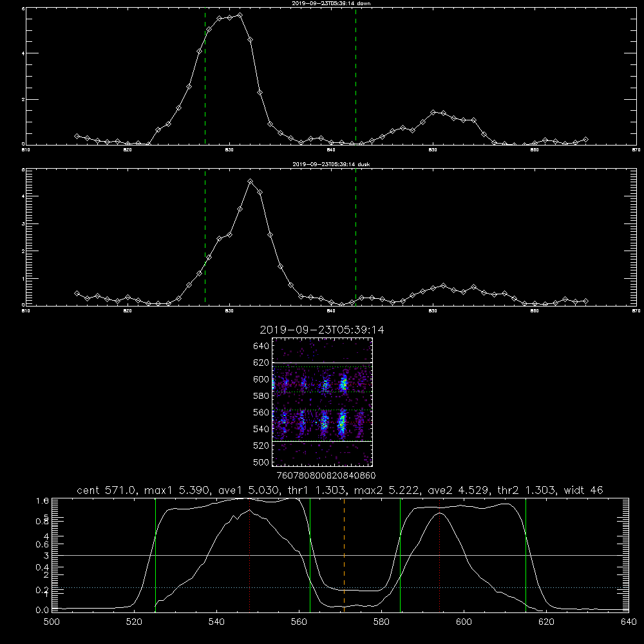Click the dusk plot title "2019-09-23T05:39:14 dusk"
This screenshot has width=644, height=644.
[331, 164]
